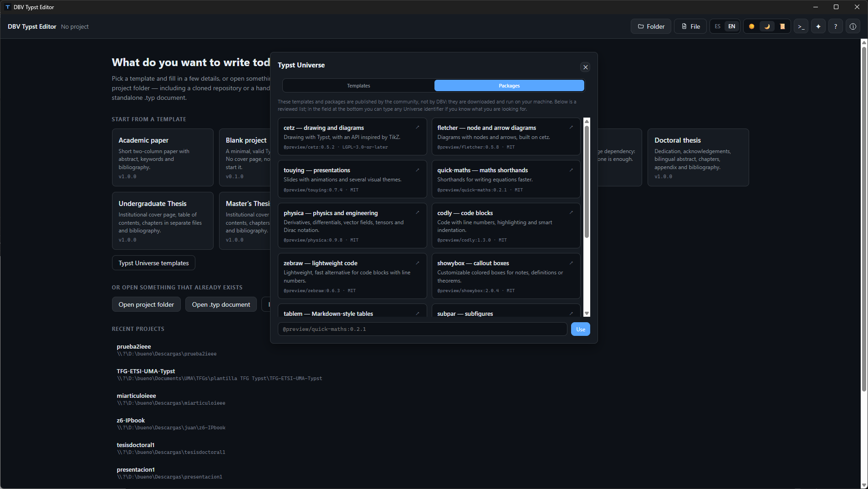The image size is (868, 489).
Task: Click Open .typ document
Action: point(221,304)
